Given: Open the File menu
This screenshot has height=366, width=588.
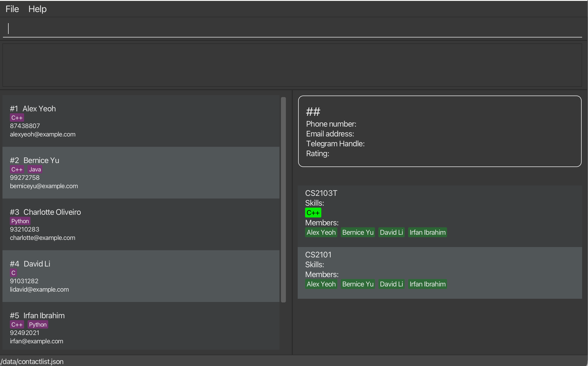Looking at the screenshot, I should 12,9.
